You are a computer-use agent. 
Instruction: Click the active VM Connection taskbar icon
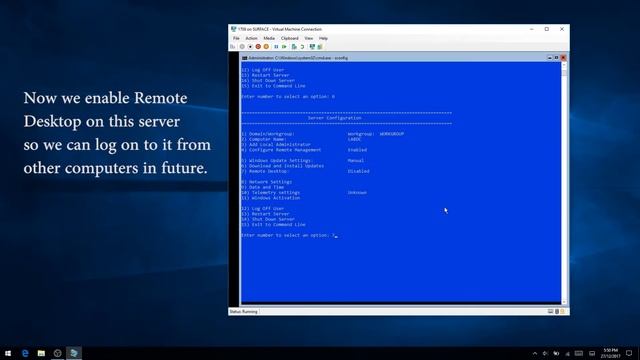pos(74,353)
